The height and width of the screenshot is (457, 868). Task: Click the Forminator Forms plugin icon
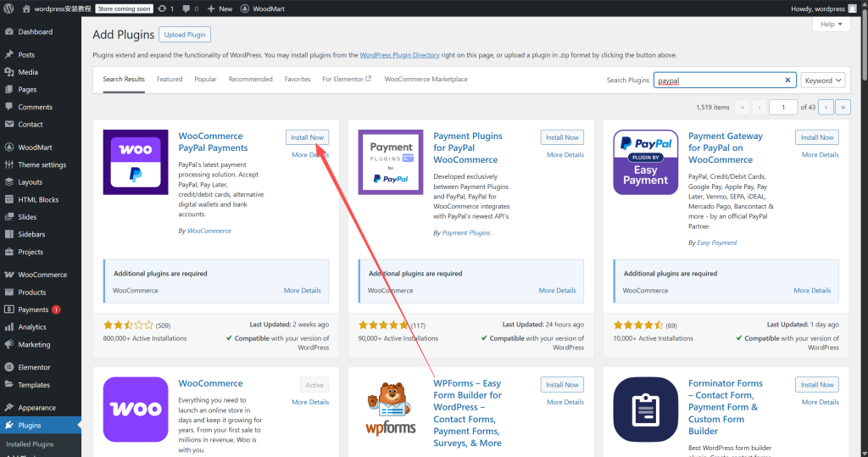click(x=645, y=410)
